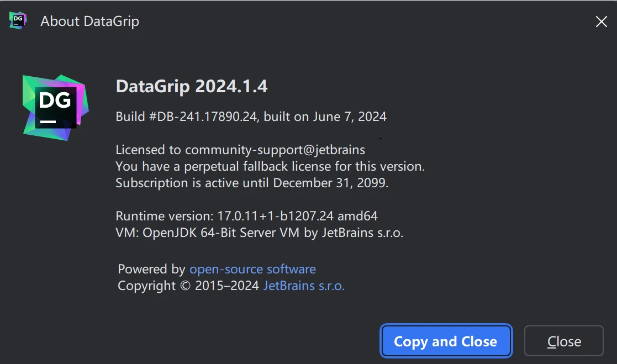The image size is (617, 364).
Task: Click the 'Powered by' label
Action: point(151,270)
